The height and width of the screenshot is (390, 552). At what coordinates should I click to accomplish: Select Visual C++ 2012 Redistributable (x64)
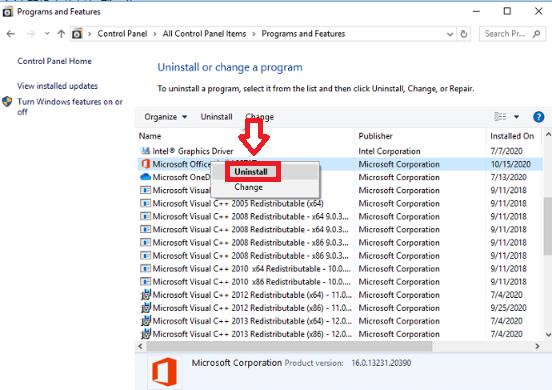(x=340, y=295)
